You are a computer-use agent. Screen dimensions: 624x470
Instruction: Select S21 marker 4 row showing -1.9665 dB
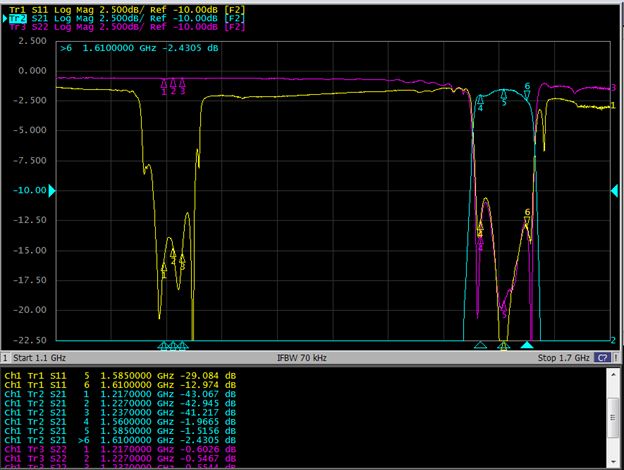pos(120,421)
